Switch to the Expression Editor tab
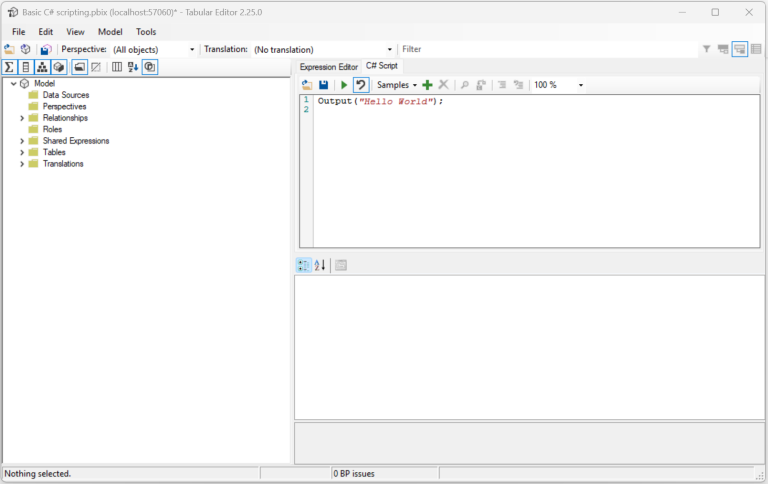This screenshot has height=484, width=768. coord(329,67)
